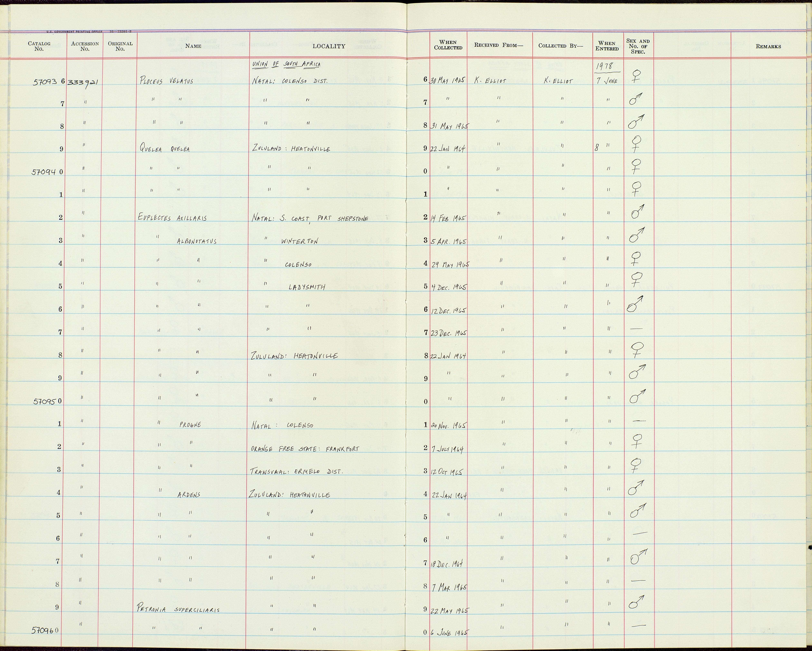Image resolution: width=812 pixels, height=651 pixels.
Task: Click the date '30 May 1965'
Action: pos(447,80)
